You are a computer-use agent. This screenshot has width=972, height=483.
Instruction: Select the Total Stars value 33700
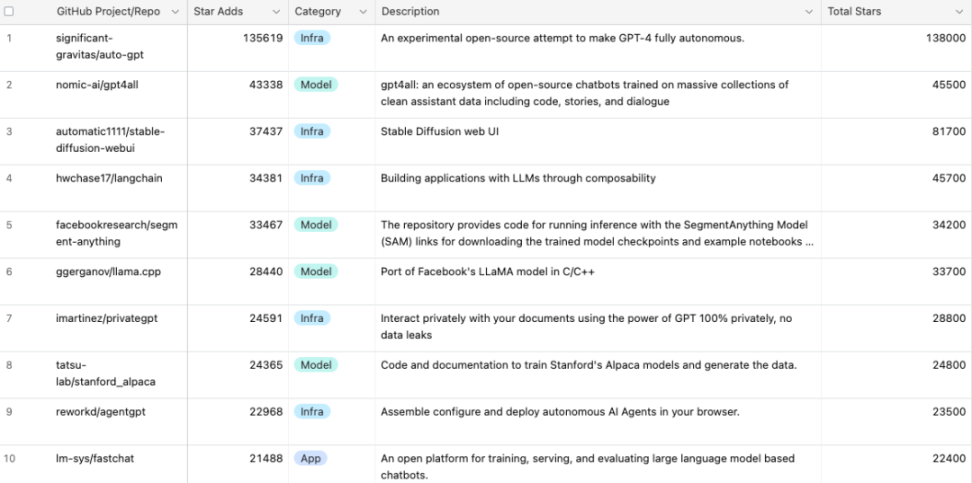(948, 272)
